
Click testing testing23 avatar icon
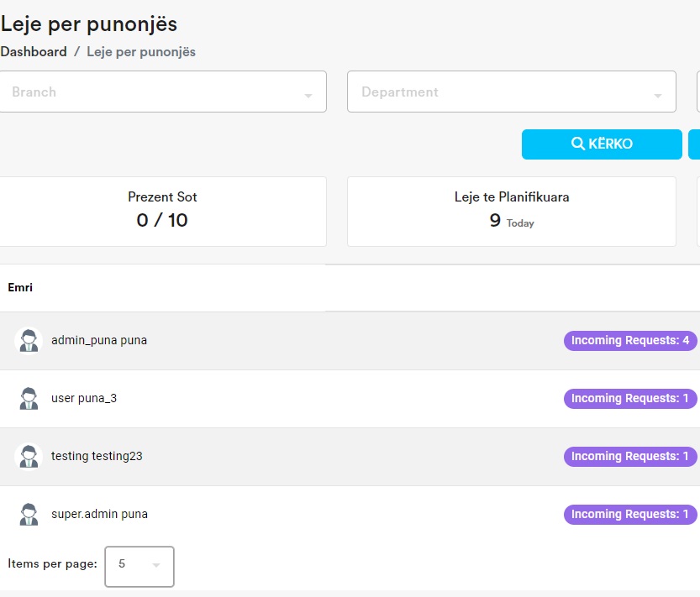click(x=29, y=457)
